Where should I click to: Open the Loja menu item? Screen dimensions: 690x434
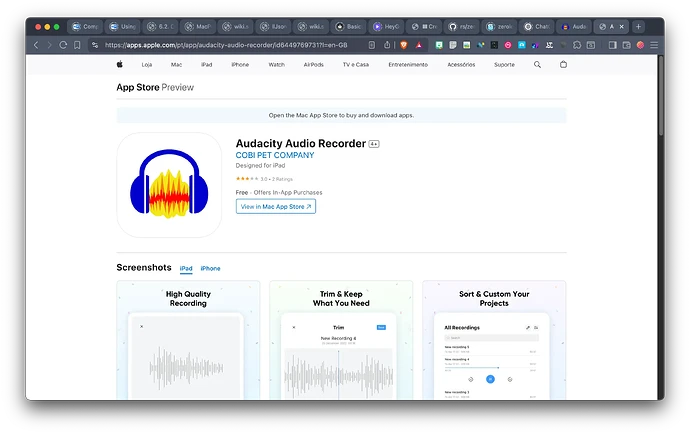click(x=147, y=65)
